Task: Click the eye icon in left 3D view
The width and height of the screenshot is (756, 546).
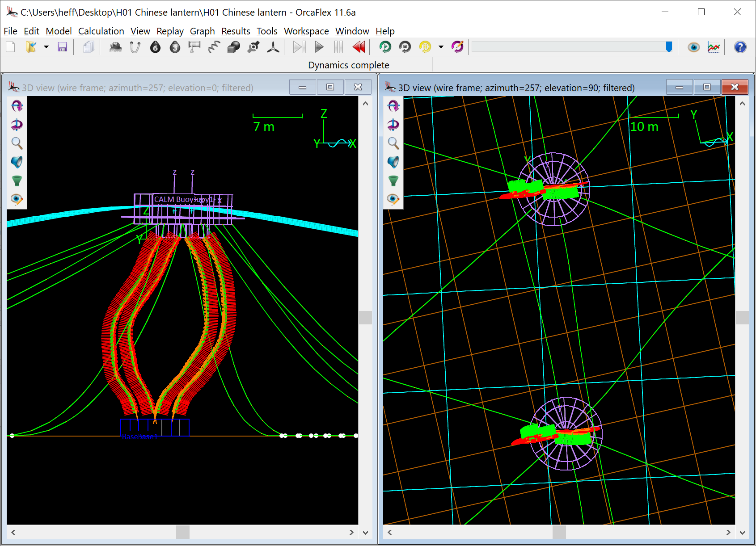Action: (x=17, y=199)
